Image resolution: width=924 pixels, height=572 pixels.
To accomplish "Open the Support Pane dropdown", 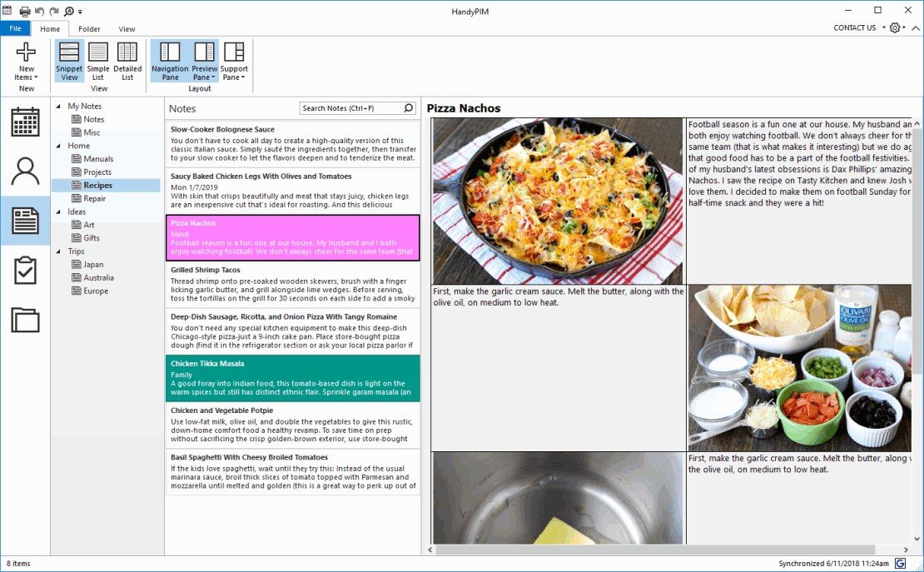I will pyautogui.click(x=234, y=62).
